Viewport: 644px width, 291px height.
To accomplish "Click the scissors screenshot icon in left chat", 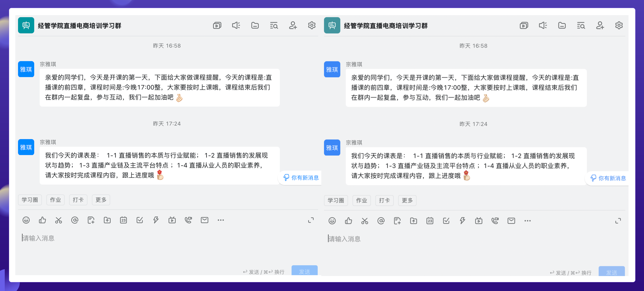I will (59, 220).
